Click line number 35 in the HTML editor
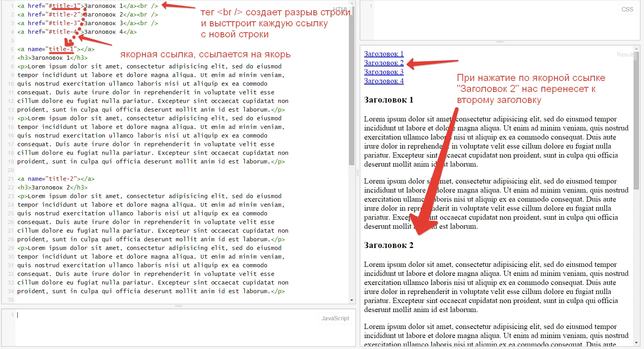Screen dimensions: 644x349 (x=11, y=300)
